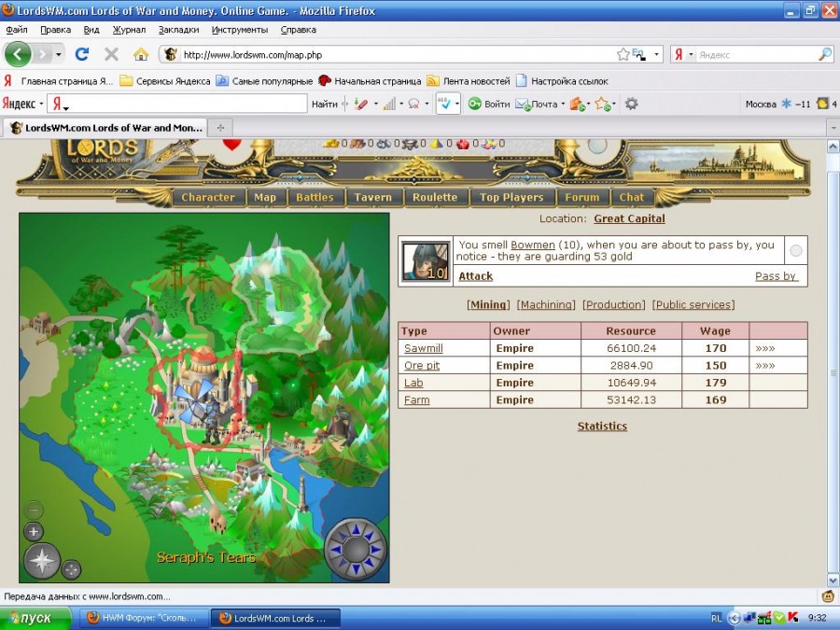Open the Журнал menu

[129, 30]
